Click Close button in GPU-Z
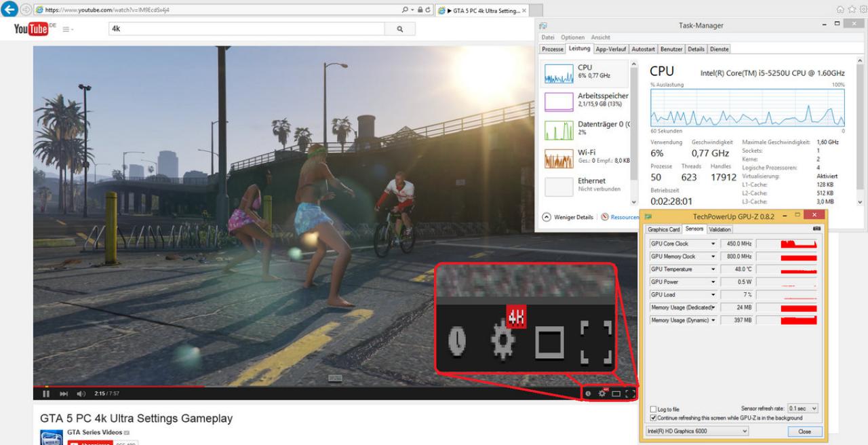The height and width of the screenshot is (445, 868). tap(804, 431)
